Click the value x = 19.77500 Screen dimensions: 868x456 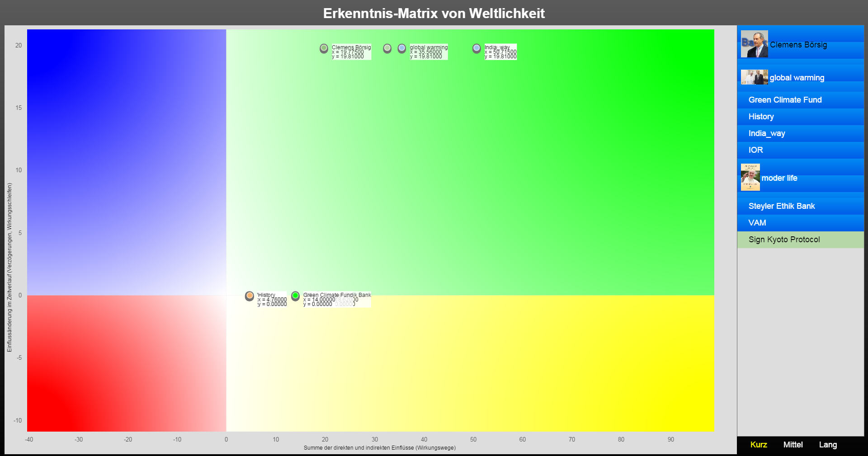point(348,52)
